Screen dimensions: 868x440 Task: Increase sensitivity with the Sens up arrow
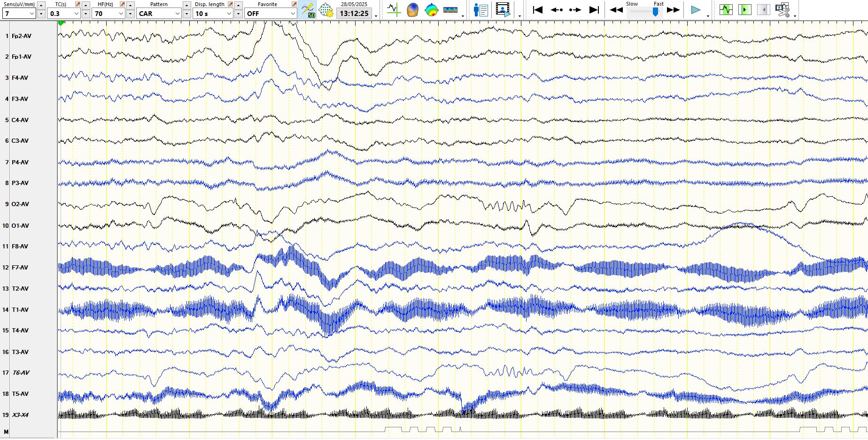click(x=41, y=5)
